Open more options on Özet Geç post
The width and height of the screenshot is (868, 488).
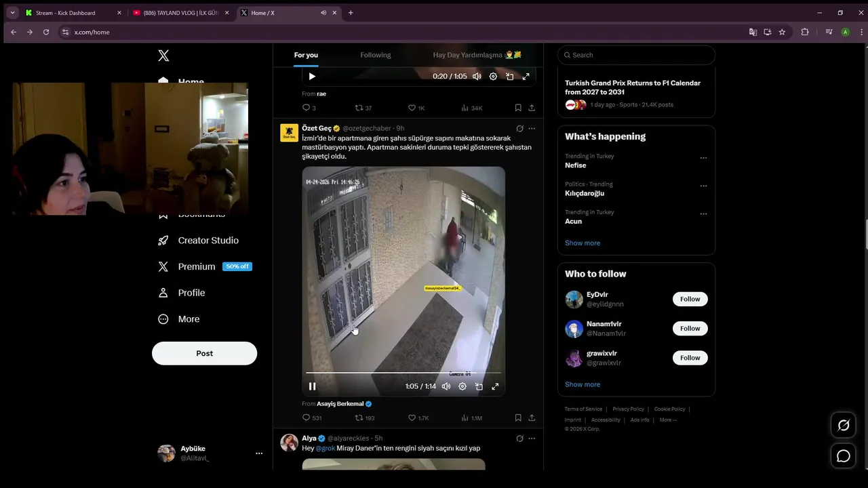point(532,128)
